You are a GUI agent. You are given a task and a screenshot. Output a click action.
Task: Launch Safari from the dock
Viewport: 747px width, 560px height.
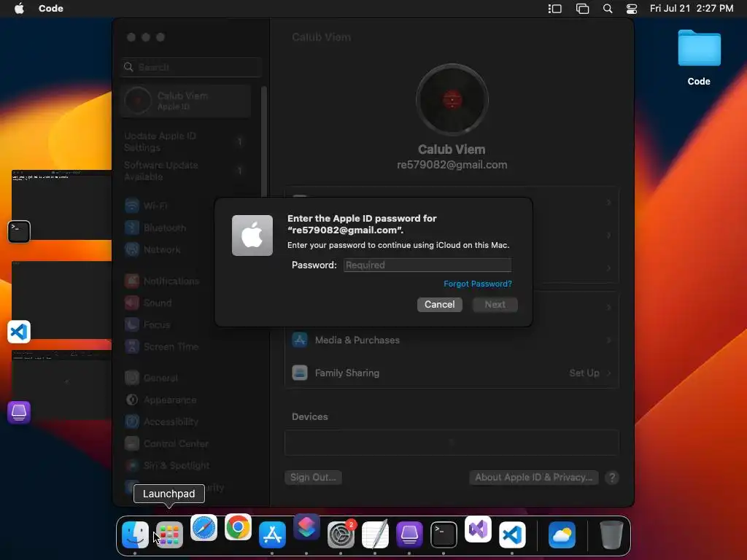[x=204, y=528]
